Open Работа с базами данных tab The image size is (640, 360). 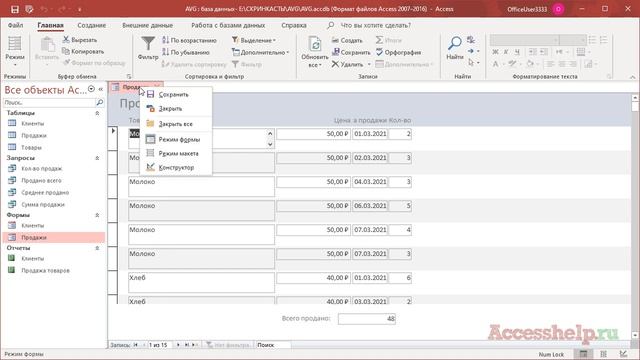pyautogui.click(x=228, y=25)
